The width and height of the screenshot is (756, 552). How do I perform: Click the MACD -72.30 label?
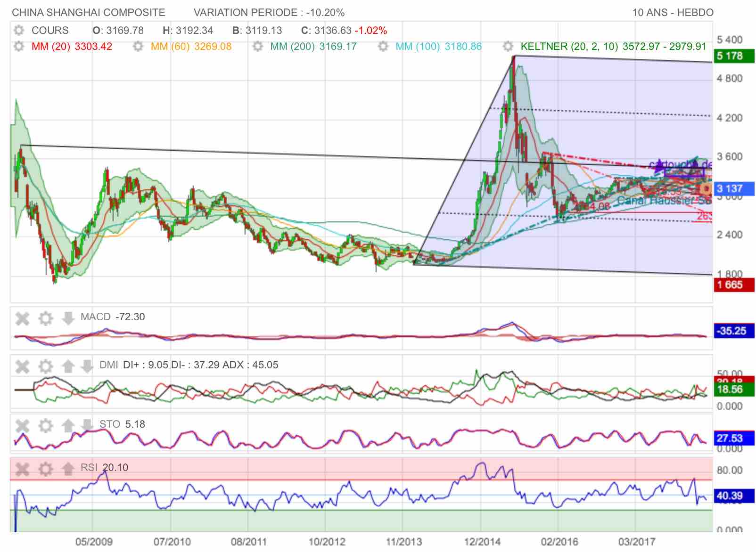click(113, 317)
